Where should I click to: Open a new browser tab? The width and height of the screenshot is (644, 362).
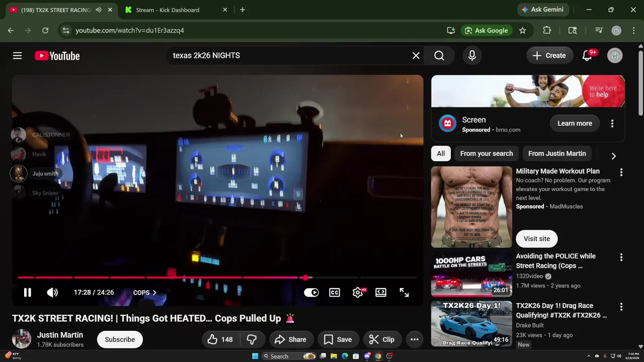[x=243, y=10]
